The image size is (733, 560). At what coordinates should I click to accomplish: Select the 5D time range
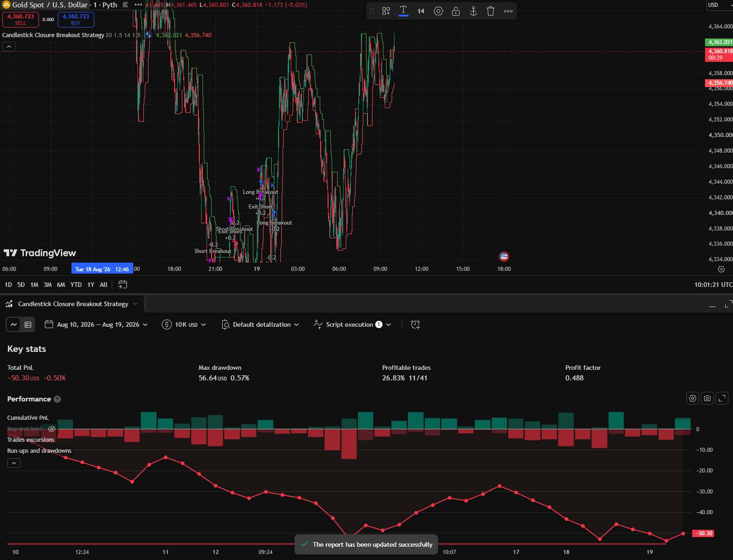(21, 285)
